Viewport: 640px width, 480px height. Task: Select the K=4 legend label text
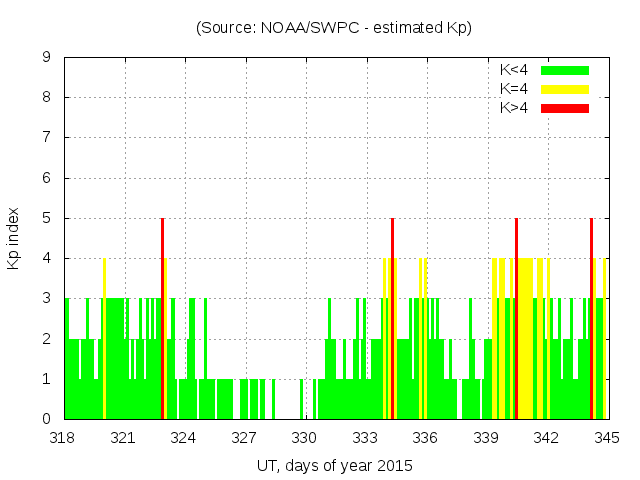tap(515, 89)
